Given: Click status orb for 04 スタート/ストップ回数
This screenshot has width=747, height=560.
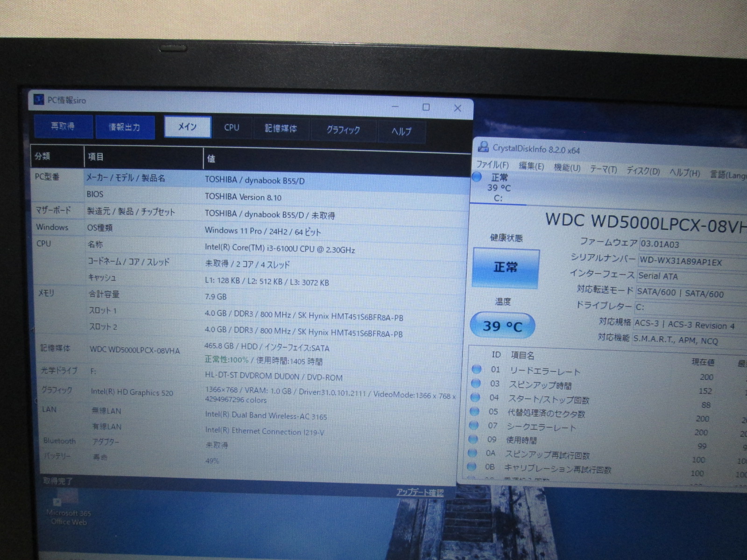Looking at the screenshot, I should click(x=475, y=397).
